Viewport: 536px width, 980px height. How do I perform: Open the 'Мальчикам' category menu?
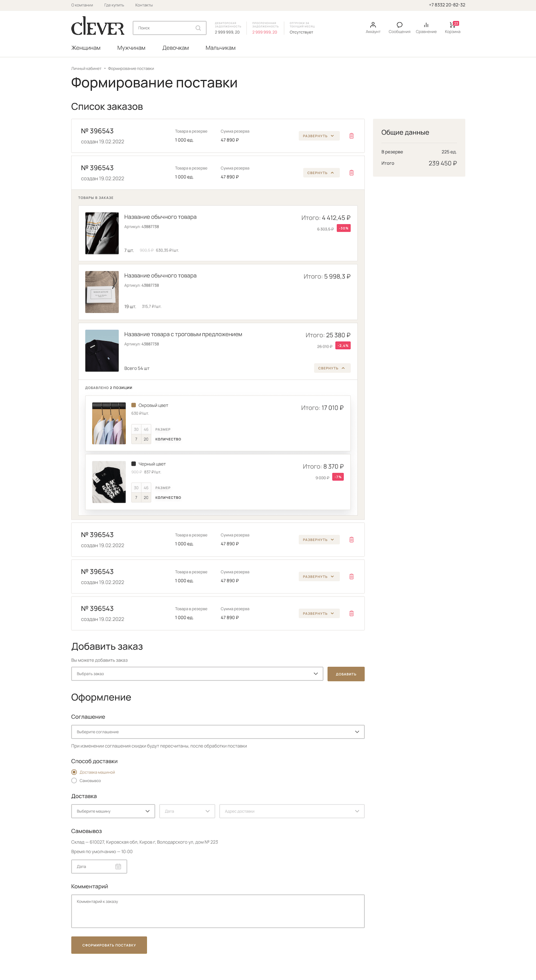coord(220,48)
